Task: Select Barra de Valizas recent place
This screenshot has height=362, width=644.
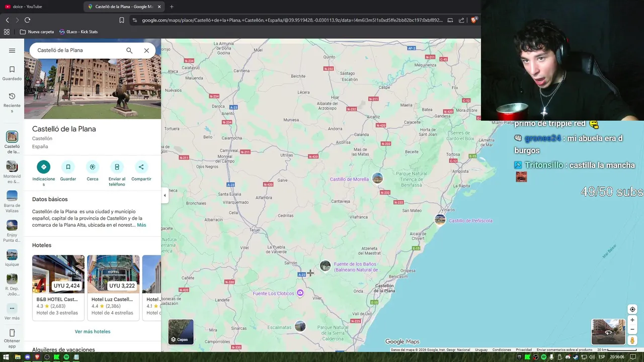Action: [12, 202]
